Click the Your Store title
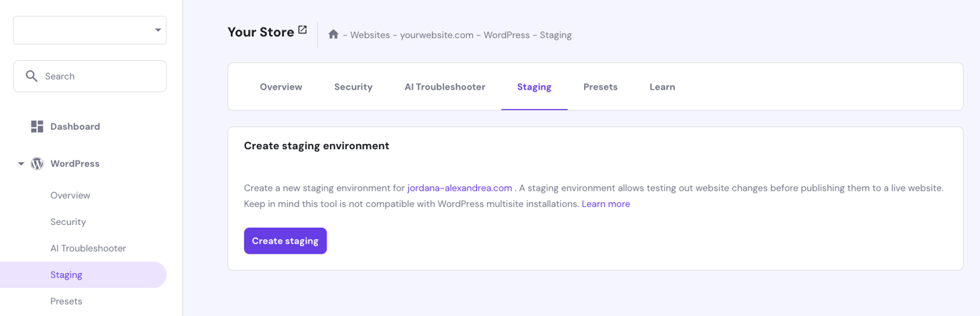The width and height of the screenshot is (980, 316). coord(260,32)
